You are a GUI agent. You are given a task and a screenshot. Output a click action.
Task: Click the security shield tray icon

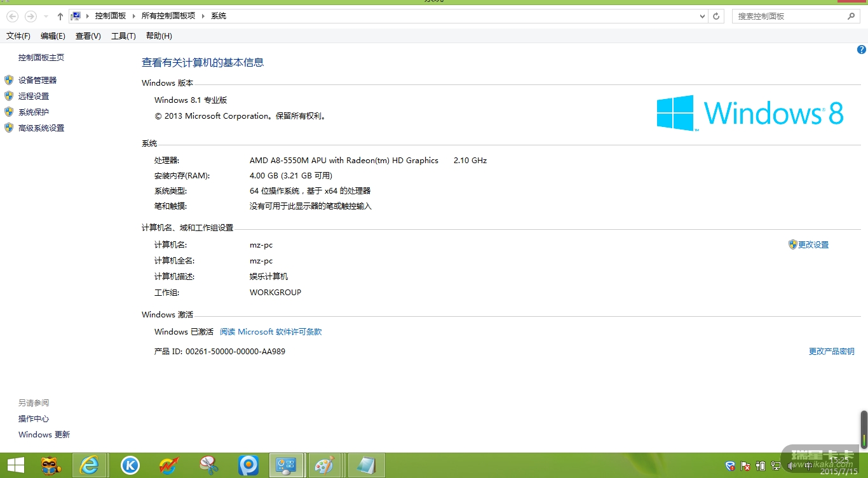pyautogui.click(x=731, y=466)
